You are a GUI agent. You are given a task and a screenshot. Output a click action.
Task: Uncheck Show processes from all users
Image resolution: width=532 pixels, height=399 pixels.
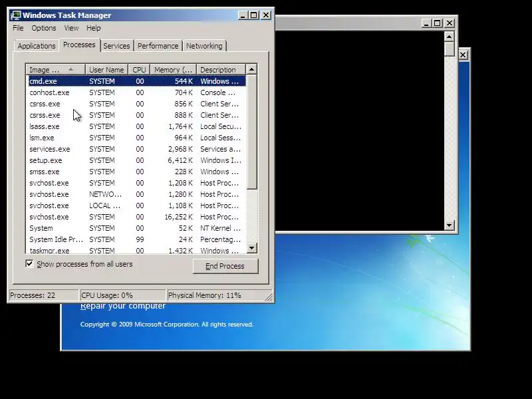[x=29, y=263]
